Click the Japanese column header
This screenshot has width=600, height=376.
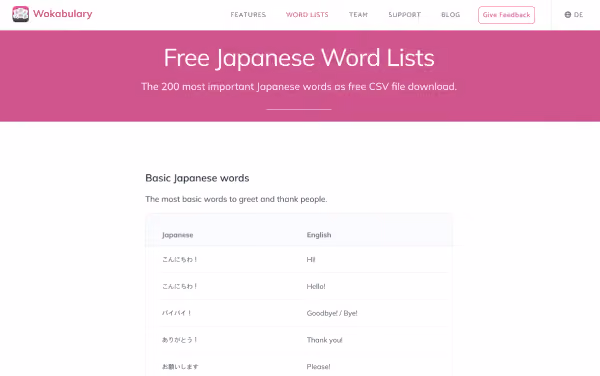(x=178, y=235)
